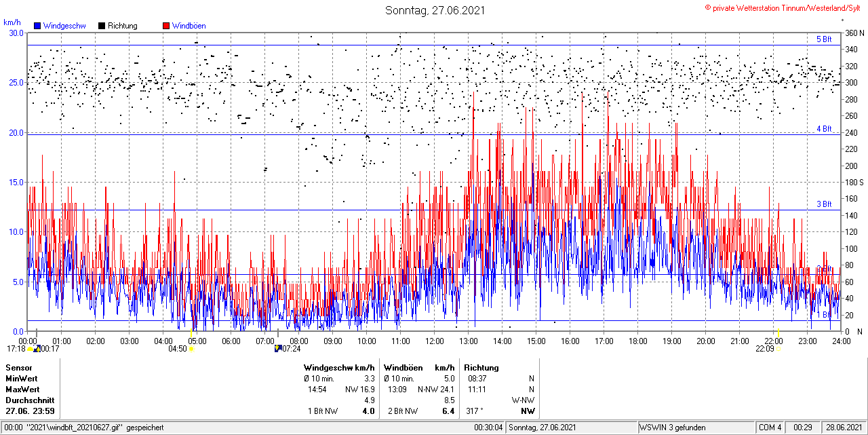Click the yellow sunset tick near 22:00

[x=779, y=331]
